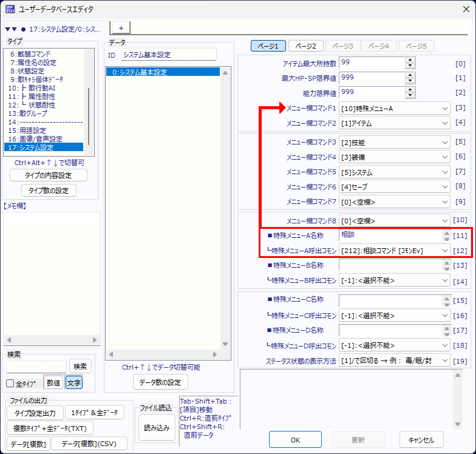Switch to the ページ2 tab
Screen dimensions: 476x454
coord(305,46)
